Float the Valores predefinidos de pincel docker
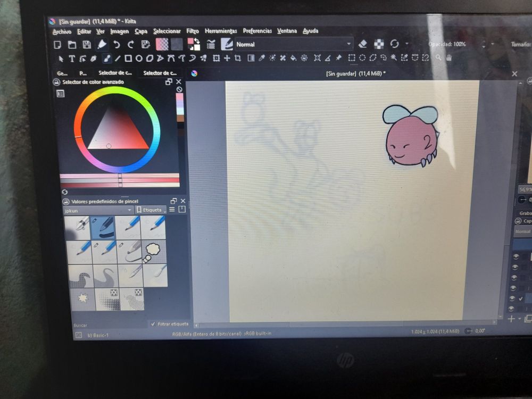532x399 pixels. [x=174, y=201]
